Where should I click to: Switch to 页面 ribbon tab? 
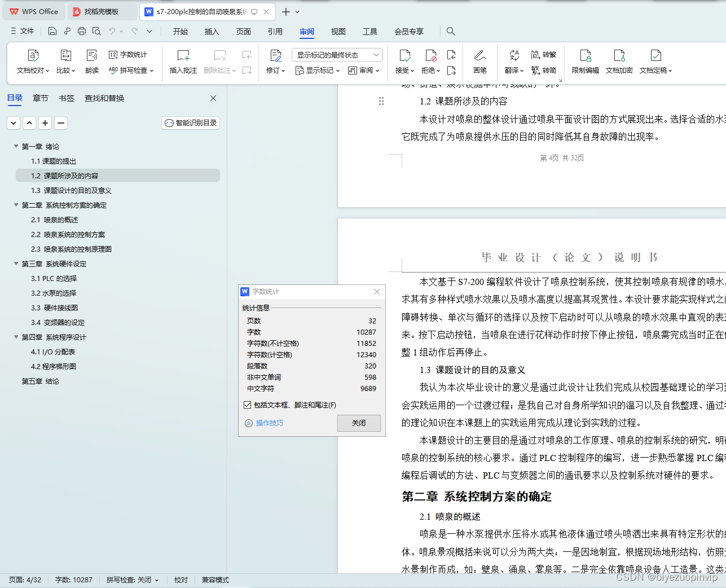(244, 31)
